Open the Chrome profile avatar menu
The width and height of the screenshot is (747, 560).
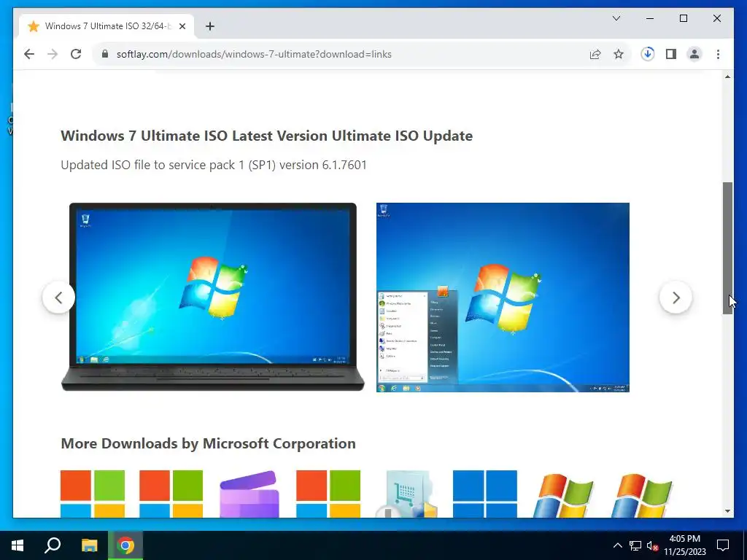pos(694,54)
